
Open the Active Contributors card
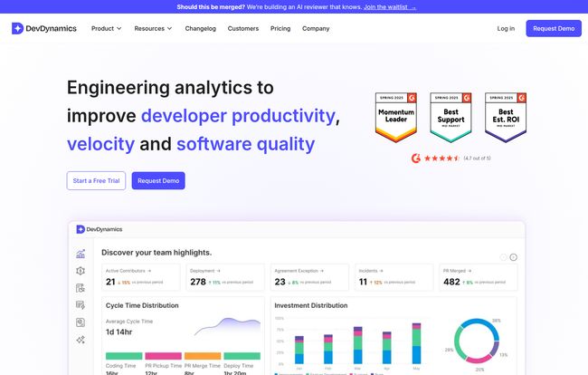pos(141,277)
